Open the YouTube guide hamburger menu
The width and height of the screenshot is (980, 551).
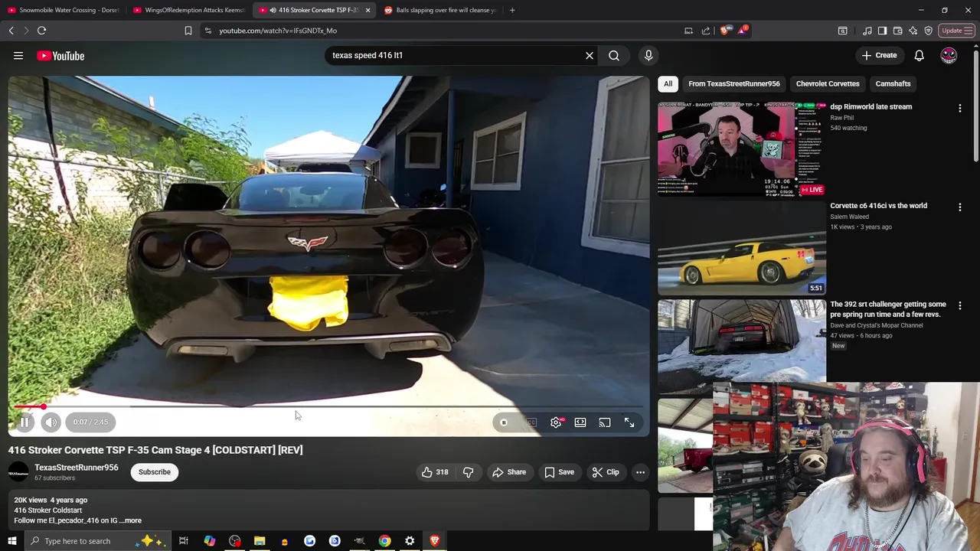coord(18,55)
